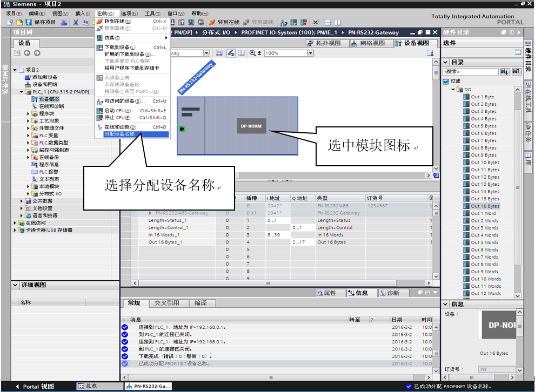Select Out 16 Bytes in hardware catalog
Image resolution: width=535 pixels, height=392 pixels.
(481, 206)
